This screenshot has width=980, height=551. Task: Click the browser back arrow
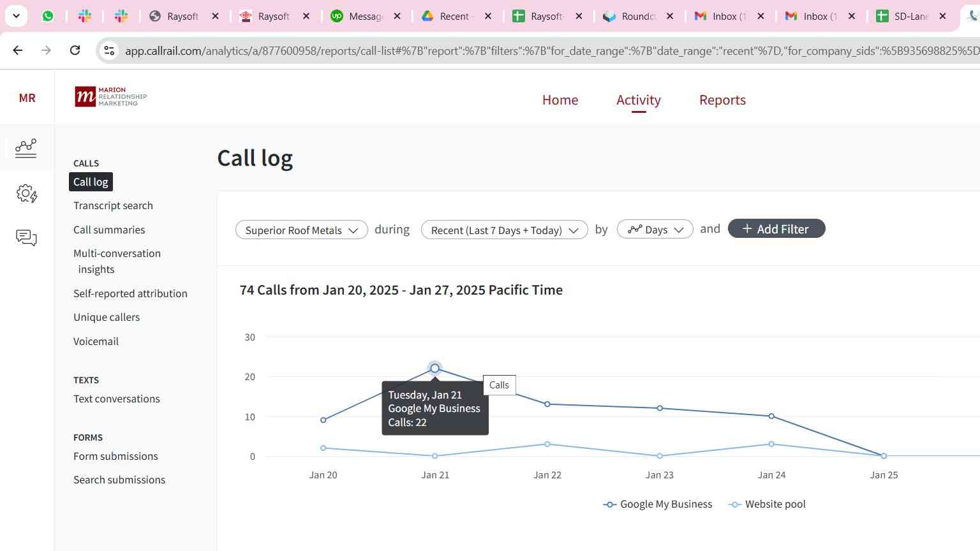[18, 50]
